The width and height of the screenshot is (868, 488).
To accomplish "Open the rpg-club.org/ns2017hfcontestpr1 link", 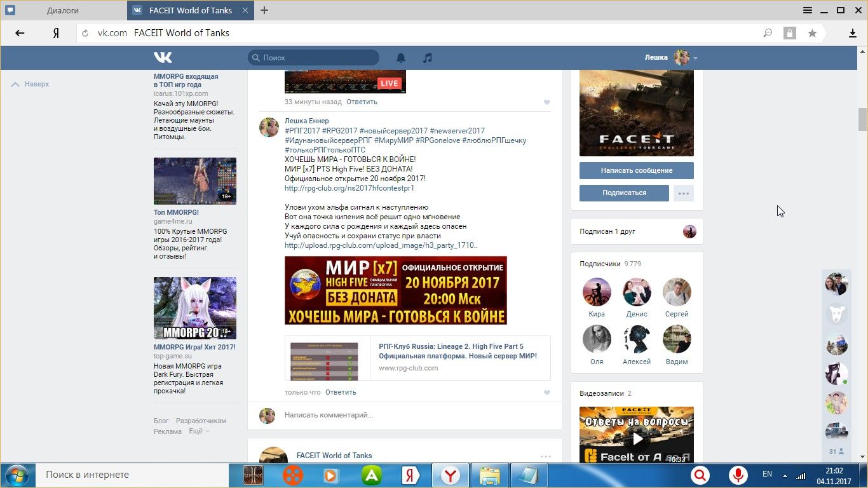I will [x=349, y=188].
